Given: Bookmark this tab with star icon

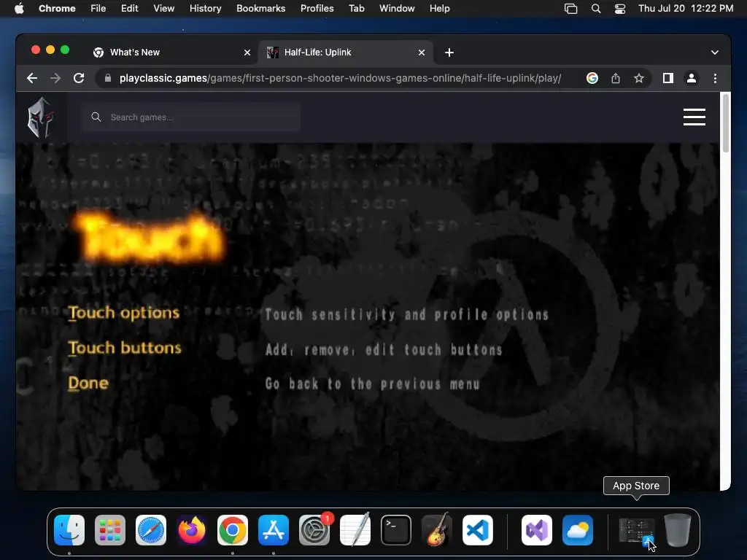Looking at the screenshot, I should pos(639,78).
